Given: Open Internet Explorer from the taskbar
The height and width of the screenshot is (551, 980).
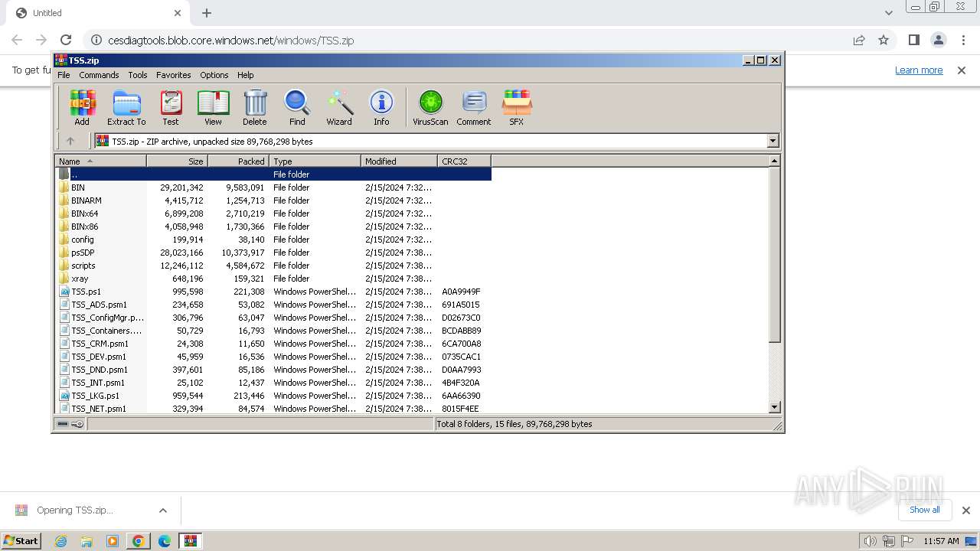Looking at the screenshot, I should click(x=60, y=541).
